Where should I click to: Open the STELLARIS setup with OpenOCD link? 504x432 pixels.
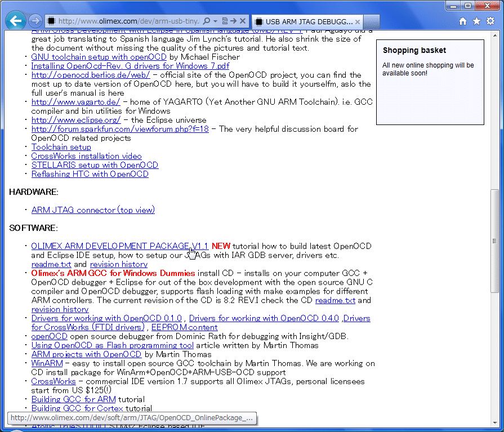click(x=95, y=165)
